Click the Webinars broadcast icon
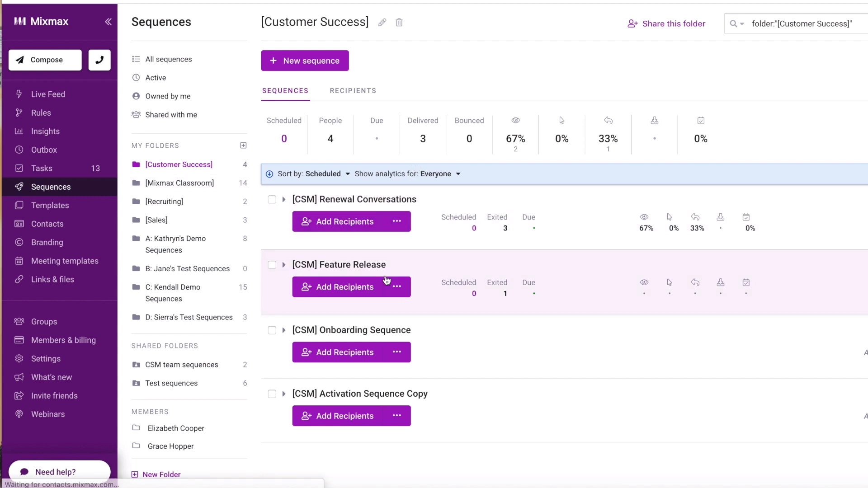 pyautogui.click(x=19, y=414)
